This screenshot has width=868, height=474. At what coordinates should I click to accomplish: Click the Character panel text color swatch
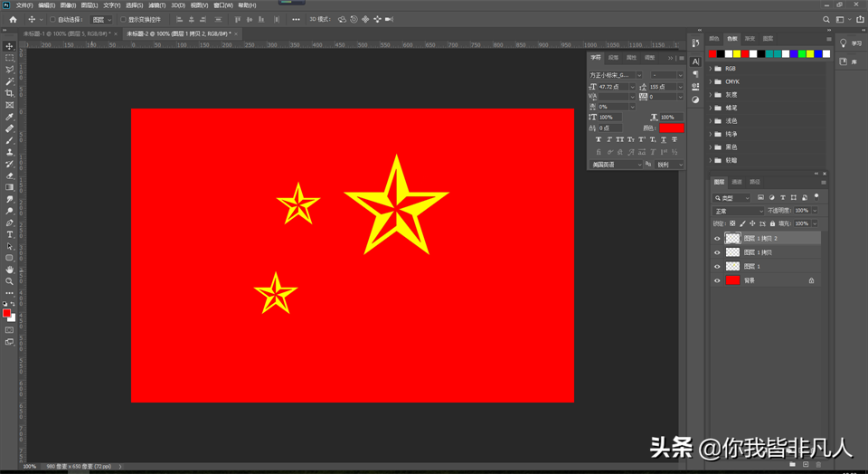672,128
